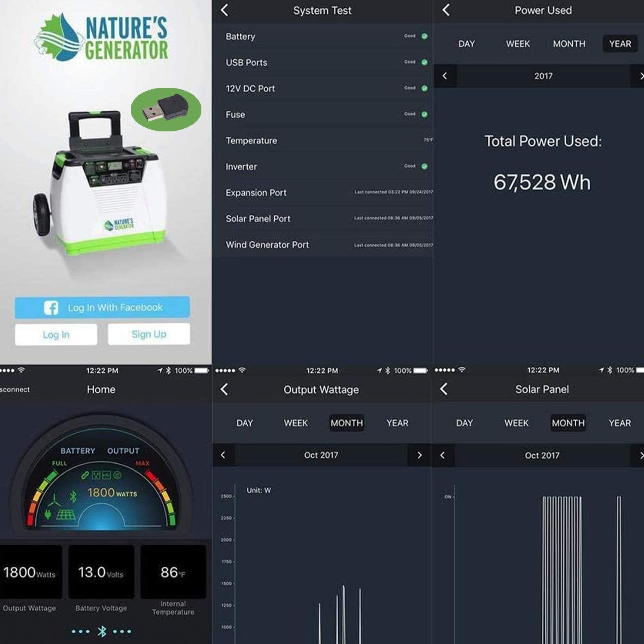Tap the AC plug icon in gauge
This screenshot has height=644, width=644.
[x=48, y=514]
